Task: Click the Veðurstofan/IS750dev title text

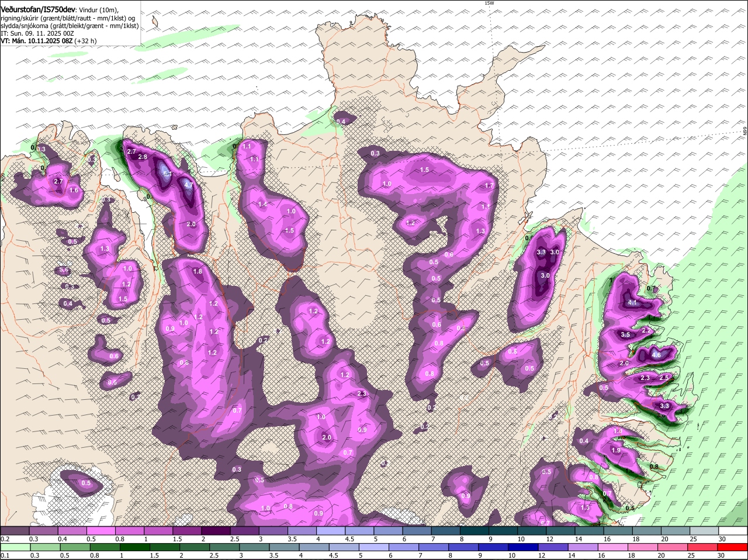Action: (37, 10)
